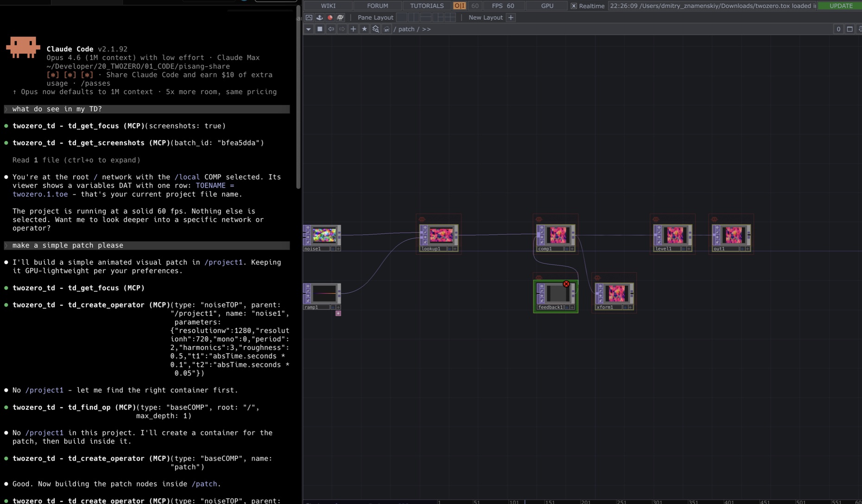Open the TUTORIALS tab

(x=426, y=6)
